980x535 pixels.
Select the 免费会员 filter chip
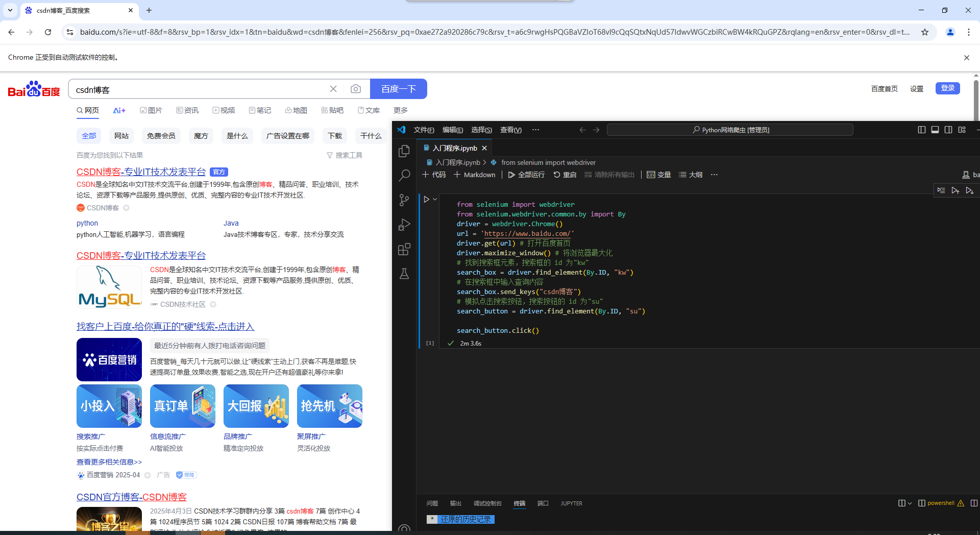161,136
